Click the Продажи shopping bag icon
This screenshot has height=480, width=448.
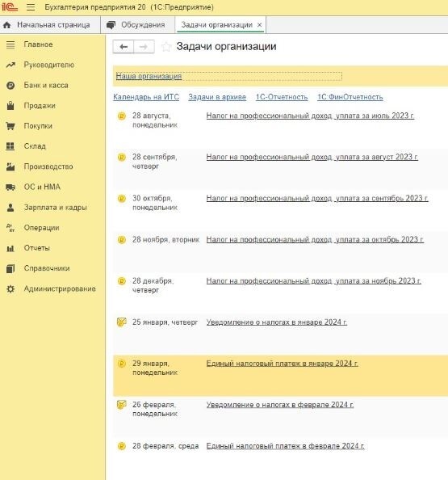[x=10, y=106]
